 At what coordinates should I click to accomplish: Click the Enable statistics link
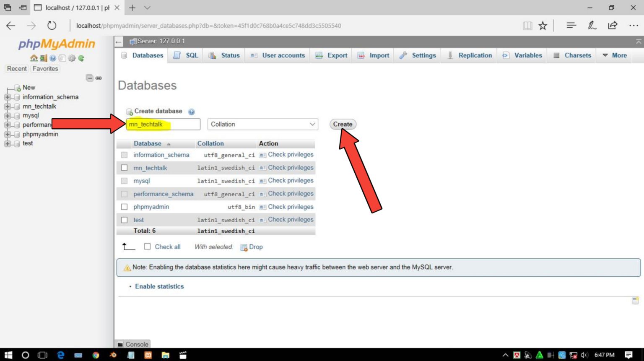coord(159,286)
